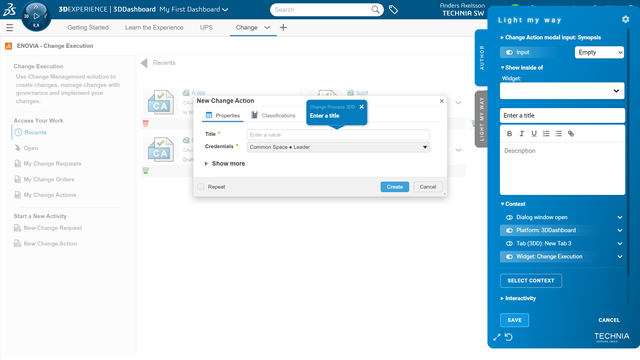
Task: Click the search magnifier icon
Action: pyautogui.click(x=375, y=9)
